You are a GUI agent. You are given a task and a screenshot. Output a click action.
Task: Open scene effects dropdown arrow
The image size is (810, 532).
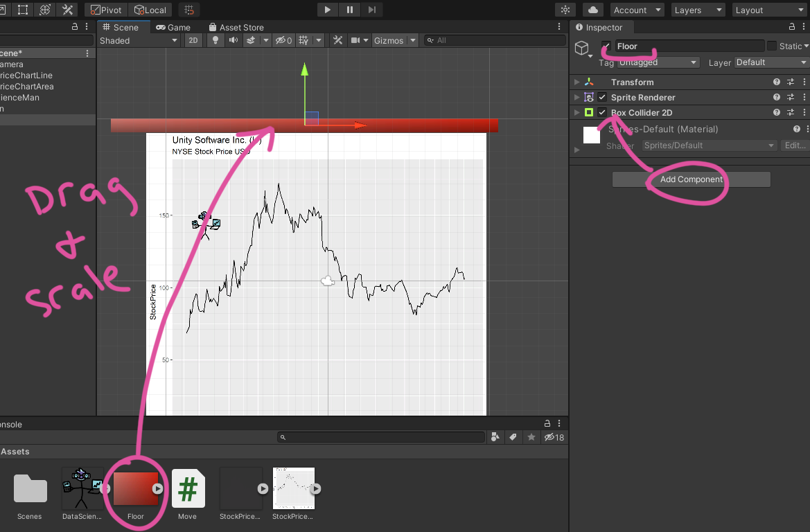tap(265, 40)
